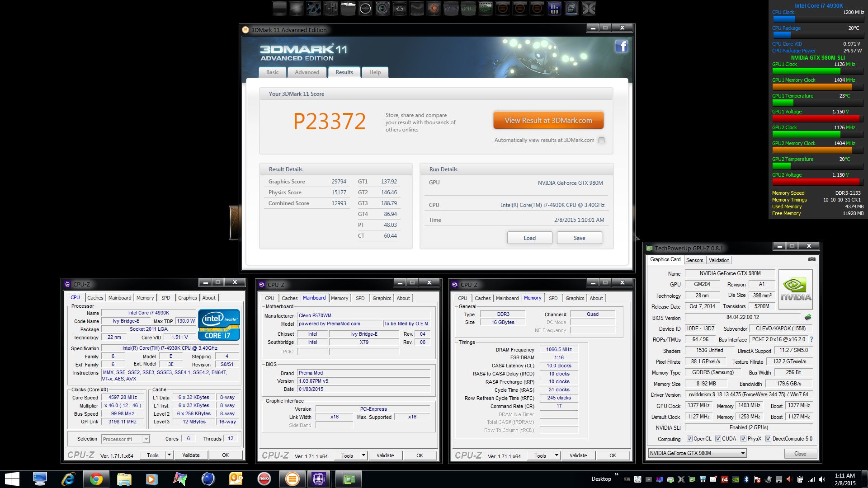Open the Steam icon in the top dock
This screenshot has height=488, width=868.
point(417,8)
